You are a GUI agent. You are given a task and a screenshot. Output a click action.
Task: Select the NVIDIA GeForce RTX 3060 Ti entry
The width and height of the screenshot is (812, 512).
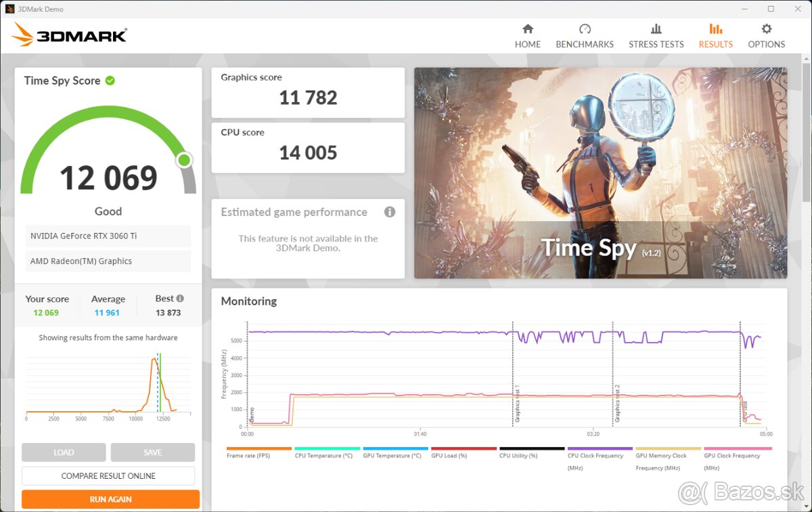click(108, 236)
